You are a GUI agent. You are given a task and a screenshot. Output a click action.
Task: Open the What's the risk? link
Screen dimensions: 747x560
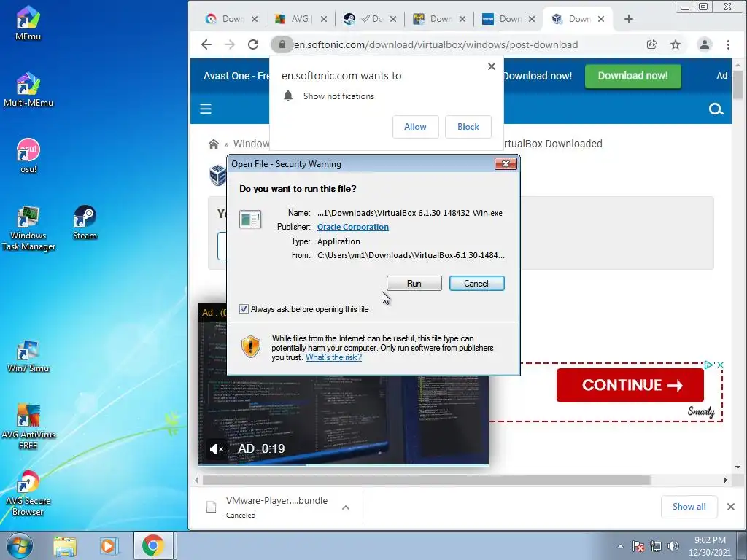[333, 357]
